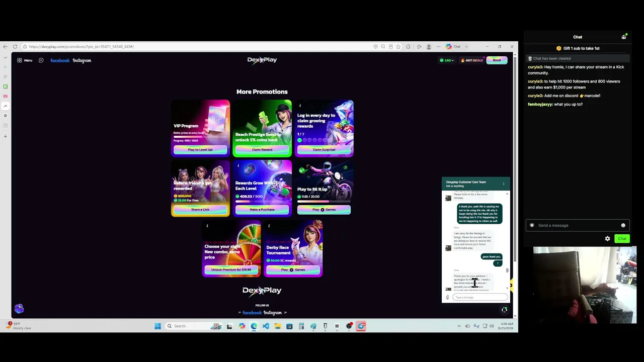Open Customer Care chat options menu
This screenshot has height=362, width=644.
(503, 184)
